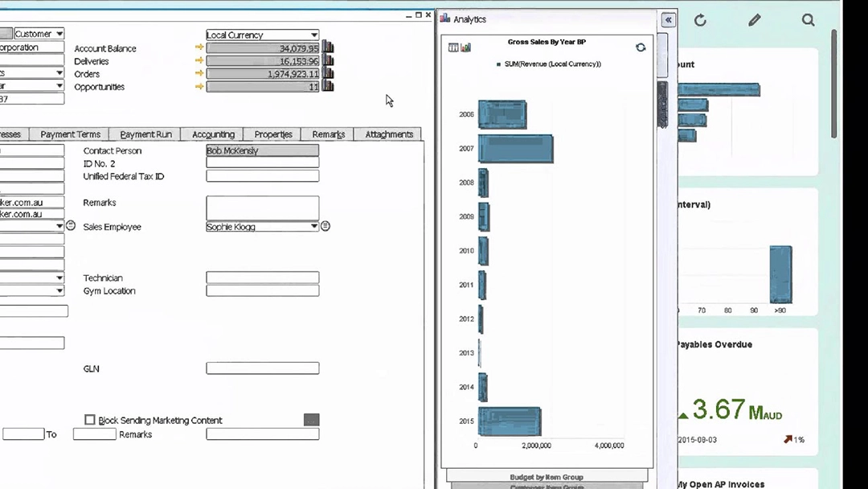
Task: Click the chart icon next to Orders
Action: [328, 73]
